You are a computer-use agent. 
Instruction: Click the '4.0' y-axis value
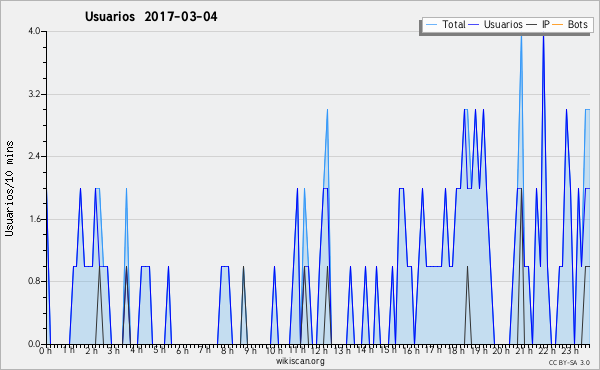34,31
